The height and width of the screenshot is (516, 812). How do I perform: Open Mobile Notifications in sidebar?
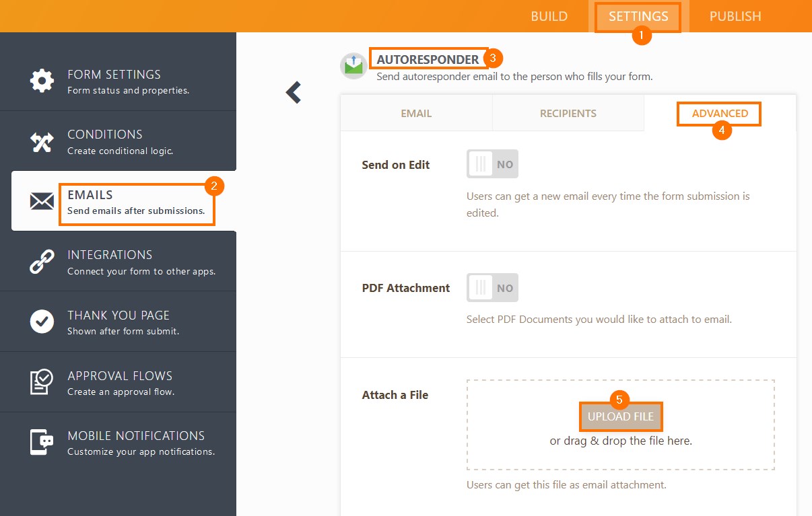click(118, 442)
